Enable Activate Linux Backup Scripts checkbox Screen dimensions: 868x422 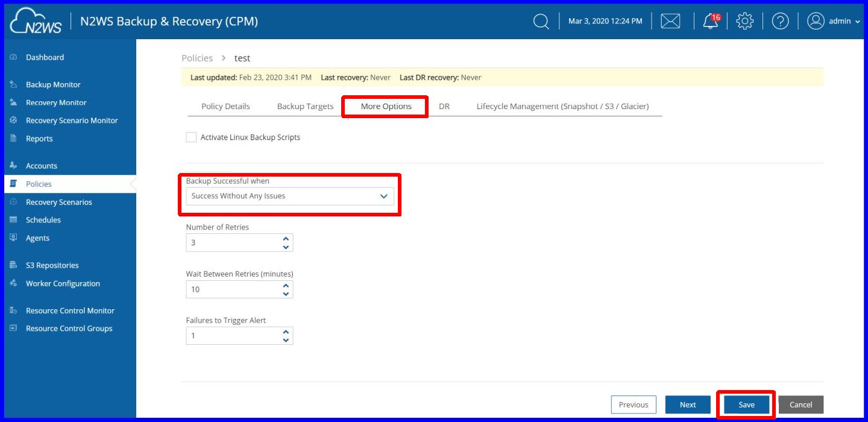[191, 137]
